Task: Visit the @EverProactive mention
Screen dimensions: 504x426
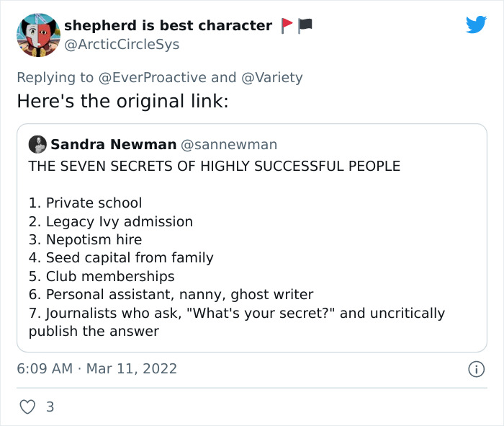Action: pyautogui.click(x=153, y=76)
